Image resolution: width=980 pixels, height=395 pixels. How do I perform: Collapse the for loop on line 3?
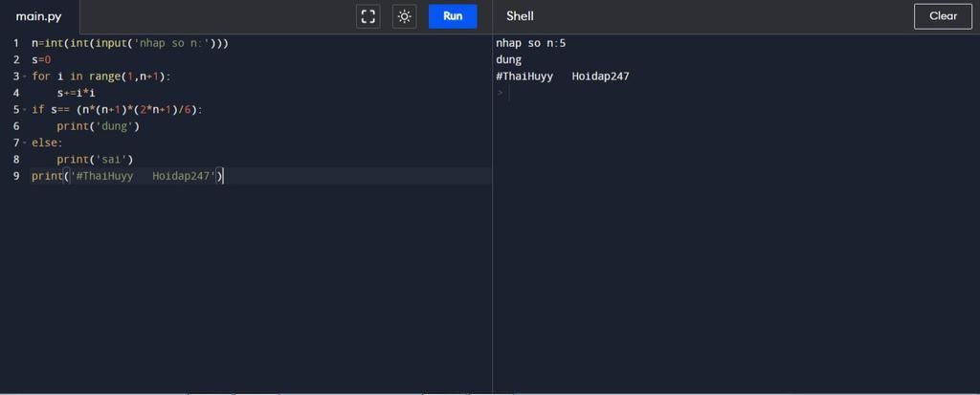click(25, 77)
